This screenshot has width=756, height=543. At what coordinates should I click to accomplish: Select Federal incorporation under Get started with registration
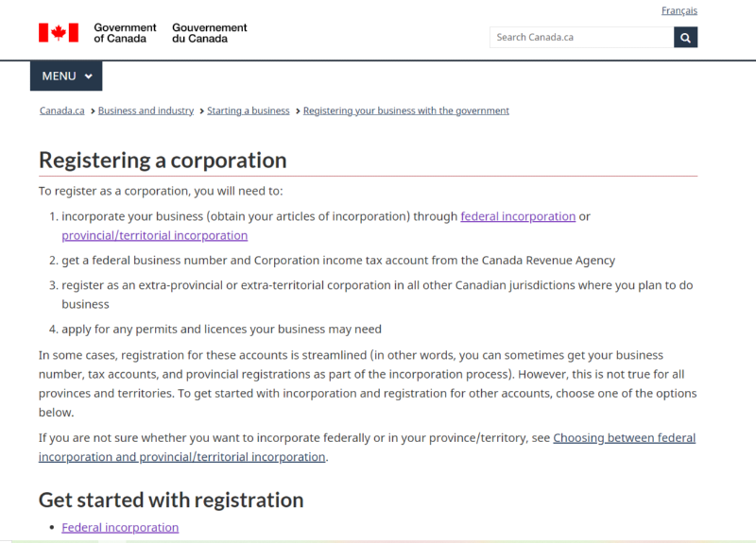pos(120,527)
